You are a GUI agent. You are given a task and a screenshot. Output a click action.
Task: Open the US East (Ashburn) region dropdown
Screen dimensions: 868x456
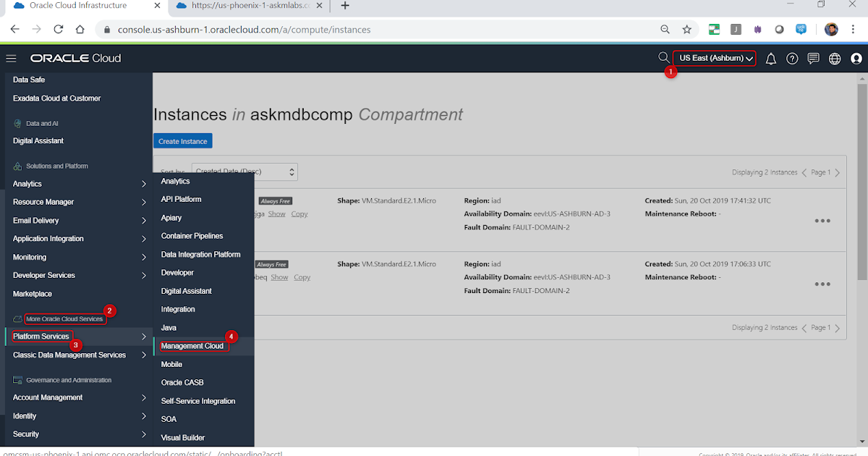(713, 57)
